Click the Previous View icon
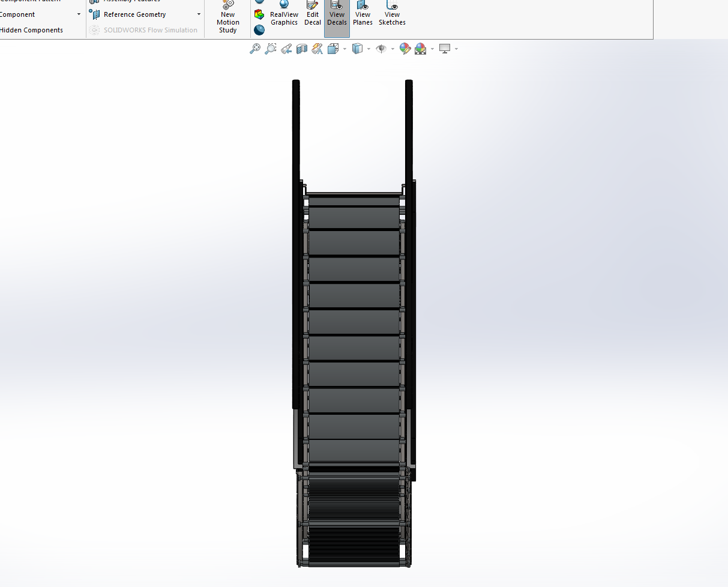The width and height of the screenshot is (728, 587). [x=286, y=49]
